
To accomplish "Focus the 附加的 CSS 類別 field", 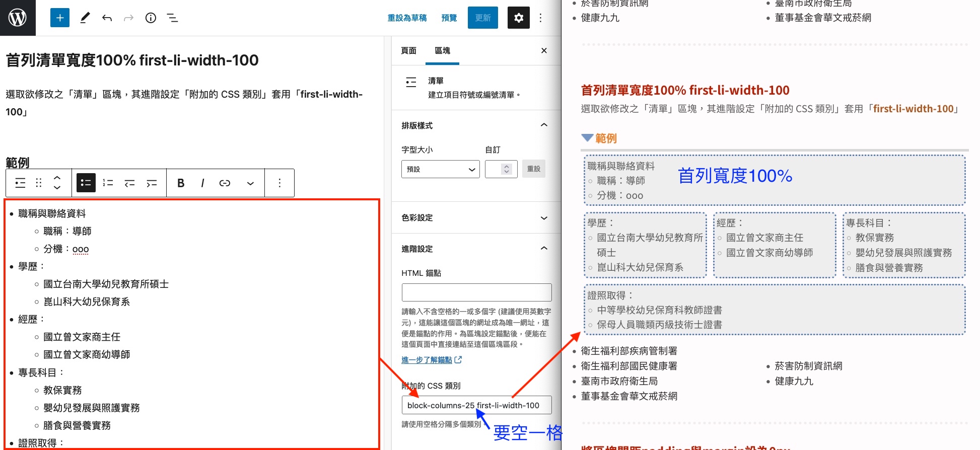I will click(476, 405).
